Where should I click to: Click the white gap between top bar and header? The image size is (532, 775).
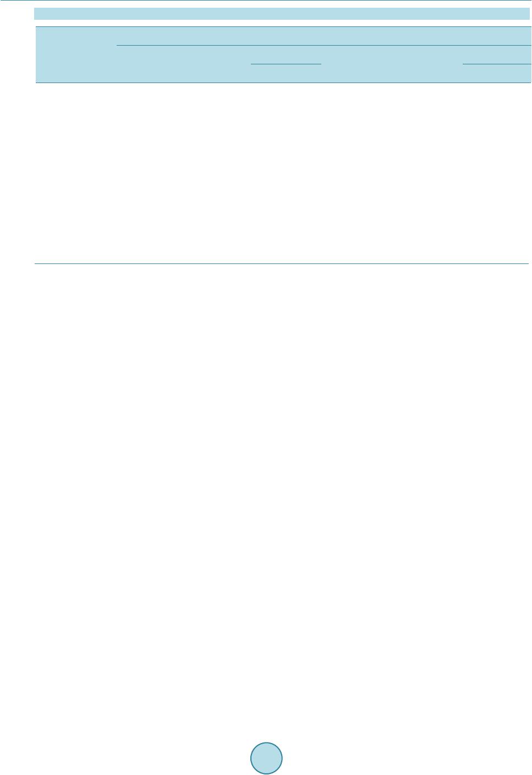pos(282,23)
